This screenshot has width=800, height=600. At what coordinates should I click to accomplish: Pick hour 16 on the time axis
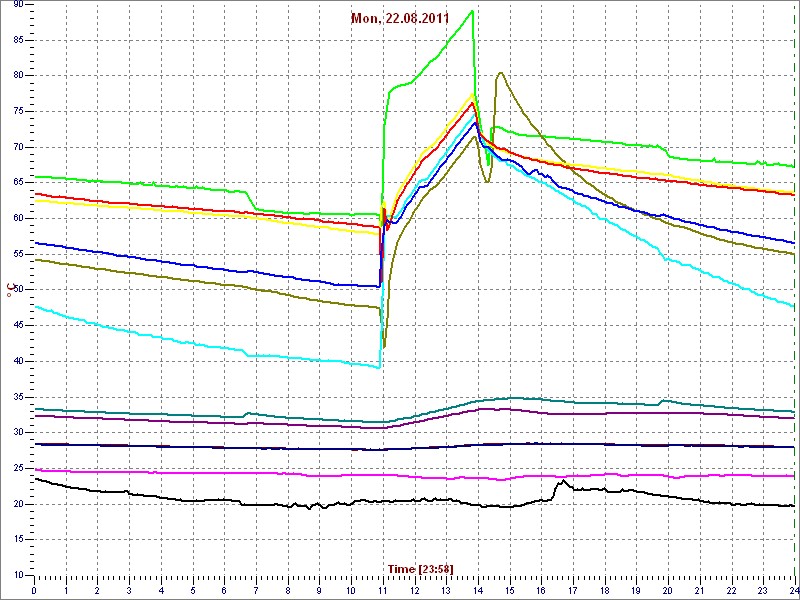pyautogui.click(x=541, y=590)
